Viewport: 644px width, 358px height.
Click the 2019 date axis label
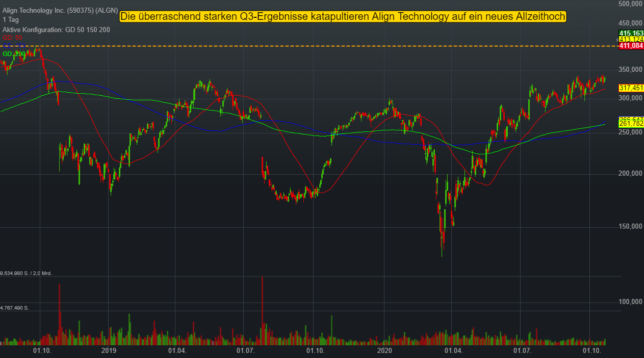(109, 351)
